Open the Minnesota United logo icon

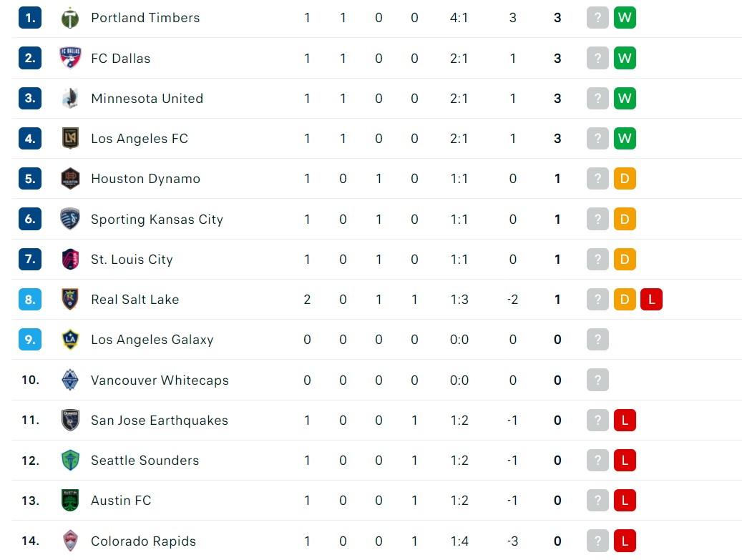[70, 99]
